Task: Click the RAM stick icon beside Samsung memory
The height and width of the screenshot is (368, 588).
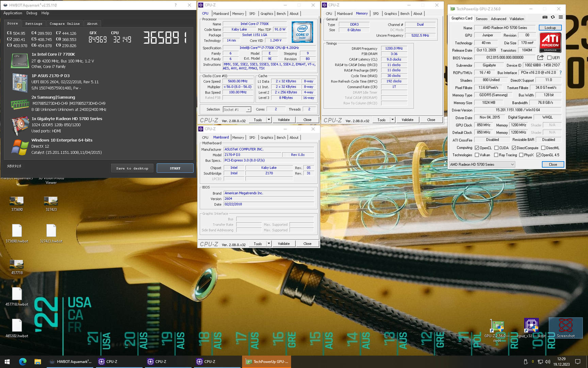Action: pyautogui.click(x=20, y=104)
